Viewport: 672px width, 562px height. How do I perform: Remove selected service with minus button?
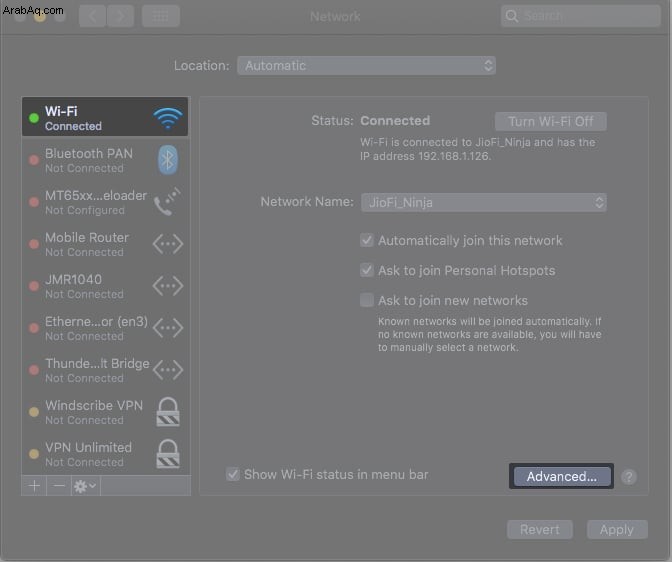(x=59, y=486)
